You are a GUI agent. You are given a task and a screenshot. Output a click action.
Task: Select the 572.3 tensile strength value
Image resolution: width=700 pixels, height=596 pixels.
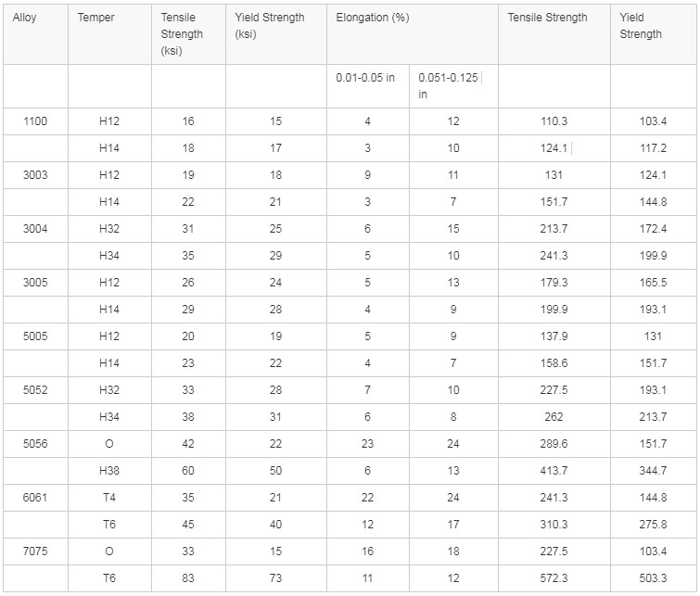tap(554, 578)
